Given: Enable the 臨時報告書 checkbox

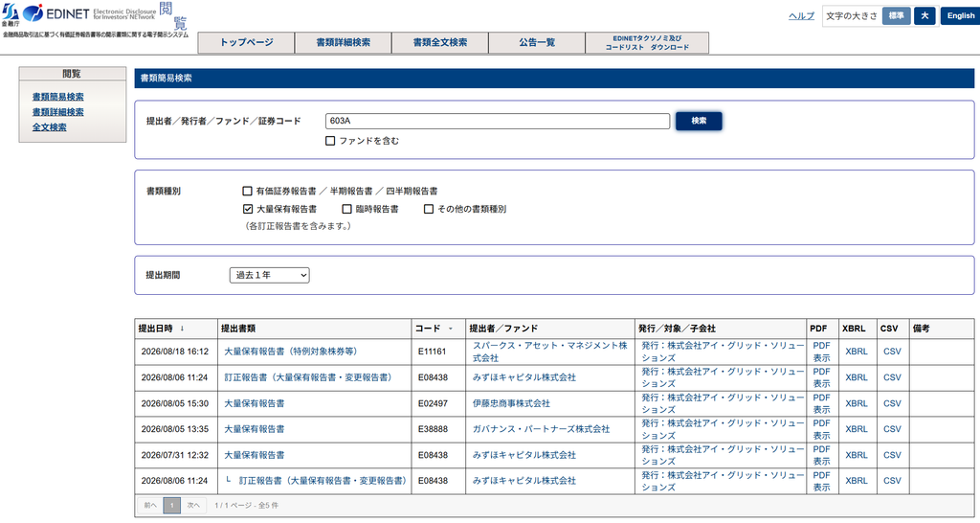Looking at the screenshot, I should [x=346, y=209].
